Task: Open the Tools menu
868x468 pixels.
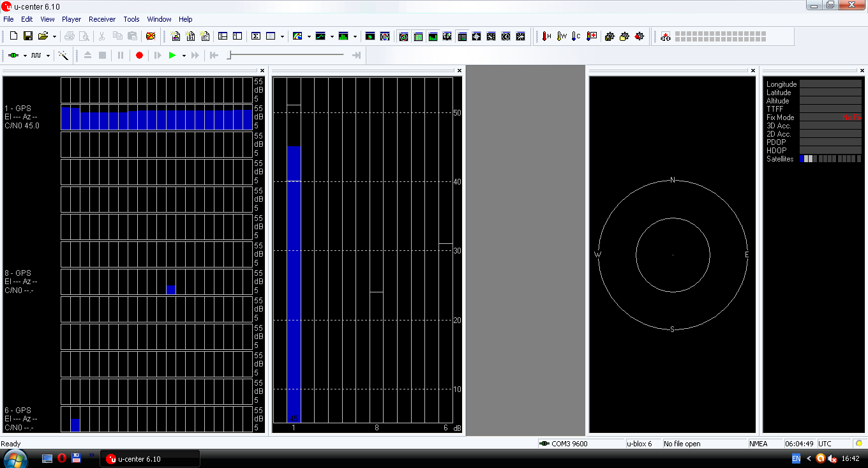Action: [131, 19]
